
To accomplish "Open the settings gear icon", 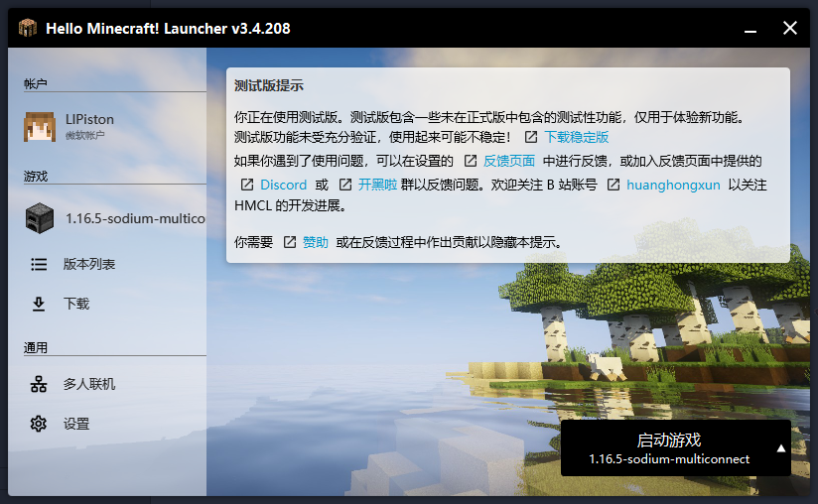I will [39, 424].
